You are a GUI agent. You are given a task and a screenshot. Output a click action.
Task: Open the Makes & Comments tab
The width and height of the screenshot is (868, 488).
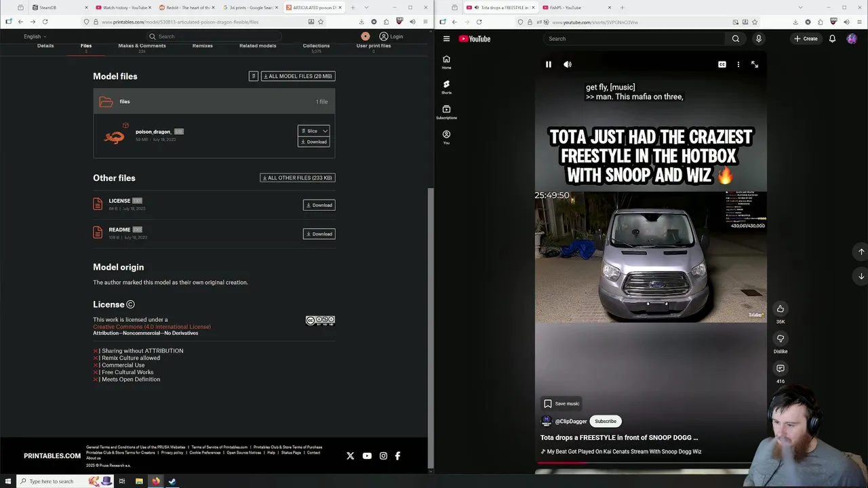(142, 47)
